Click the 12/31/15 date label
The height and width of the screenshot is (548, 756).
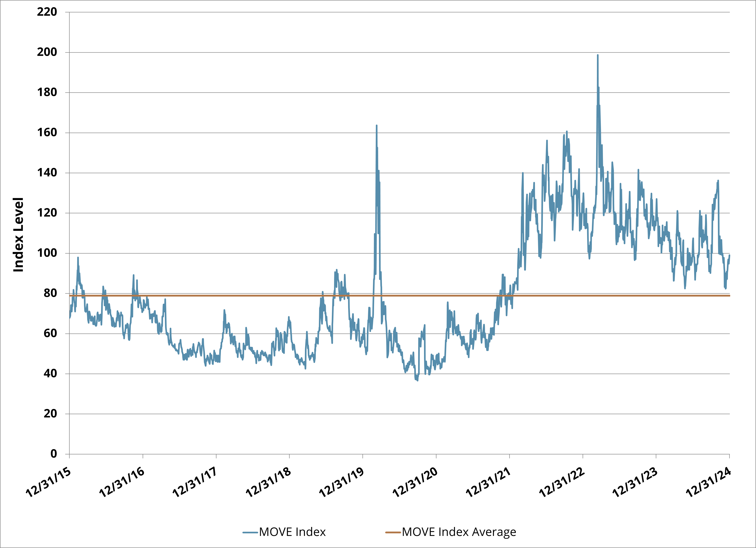tap(49, 482)
